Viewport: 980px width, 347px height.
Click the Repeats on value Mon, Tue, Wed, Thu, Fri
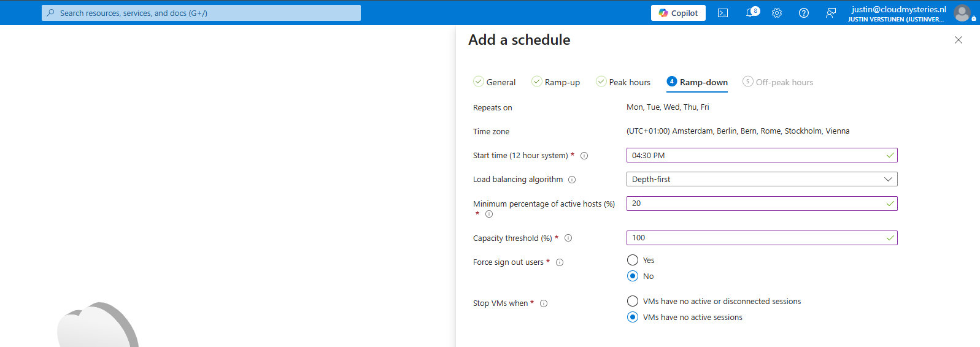click(x=668, y=107)
